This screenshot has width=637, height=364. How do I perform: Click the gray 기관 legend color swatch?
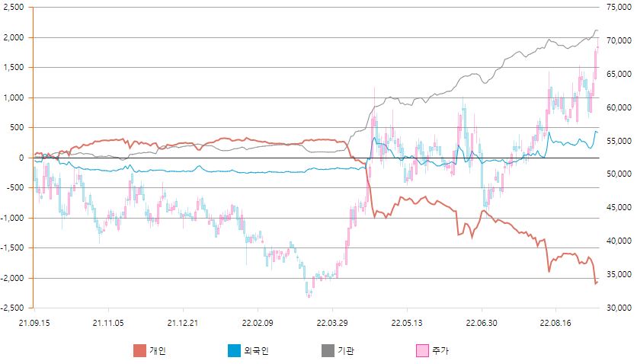point(327,351)
